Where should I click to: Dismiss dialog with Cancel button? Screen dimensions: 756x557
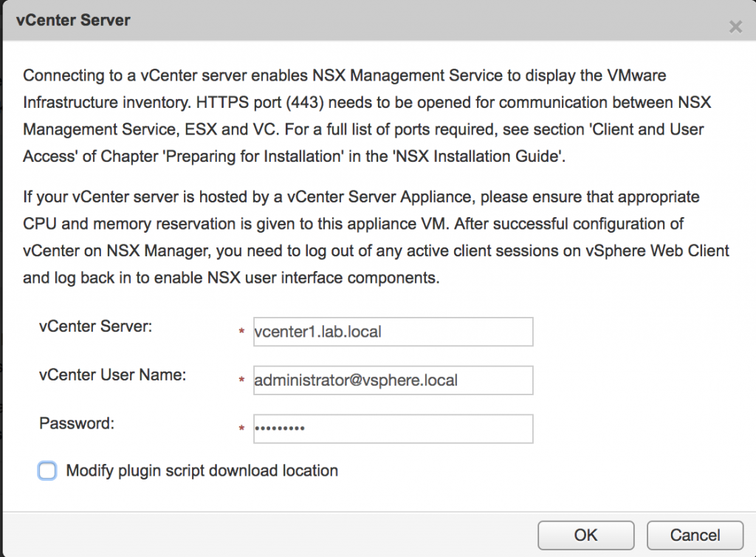point(695,536)
